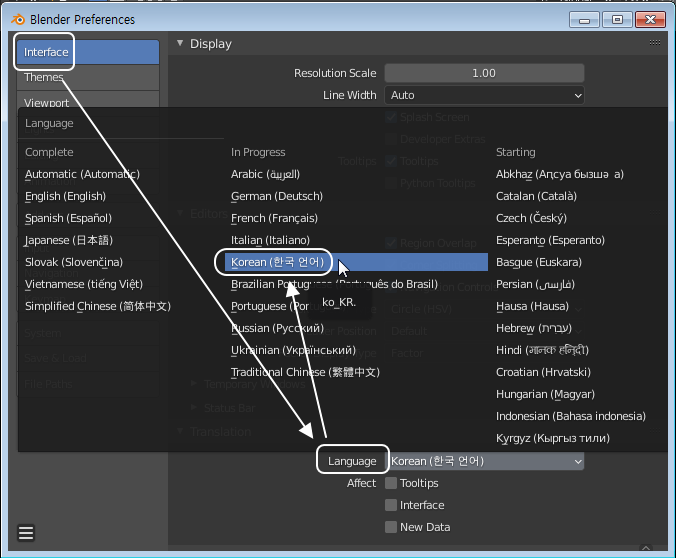
Task: Pick Brazilian Portuguese language entry
Action: (x=334, y=284)
